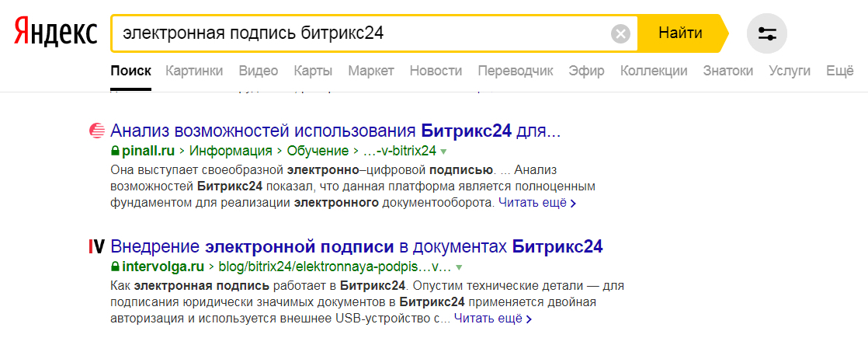The width and height of the screenshot is (868, 345).
Task: Expand the dropdown arrow after …-v-bitrix24
Action: [443, 152]
